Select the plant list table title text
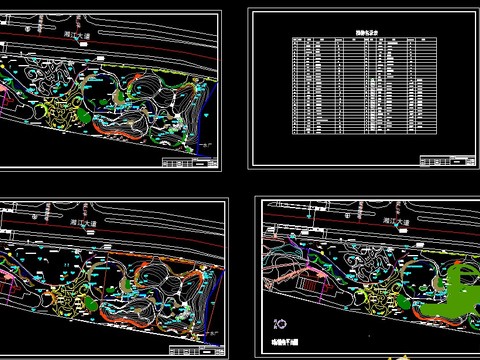 click(x=367, y=33)
